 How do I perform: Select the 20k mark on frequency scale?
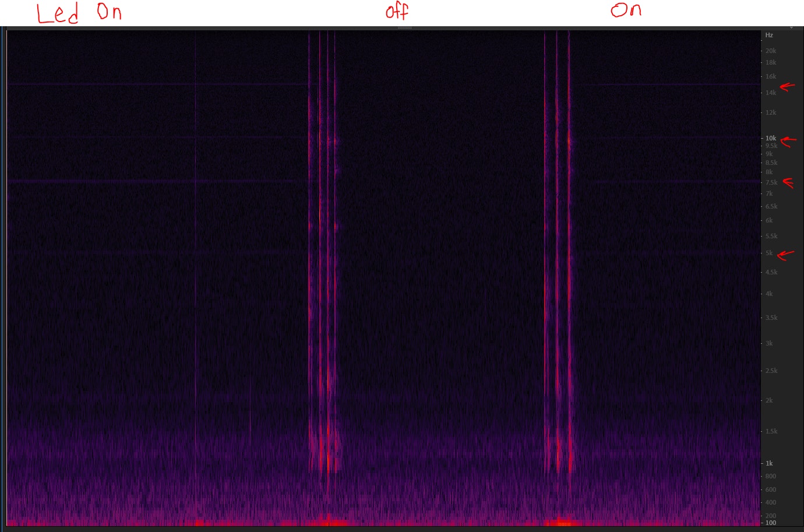[771, 51]
